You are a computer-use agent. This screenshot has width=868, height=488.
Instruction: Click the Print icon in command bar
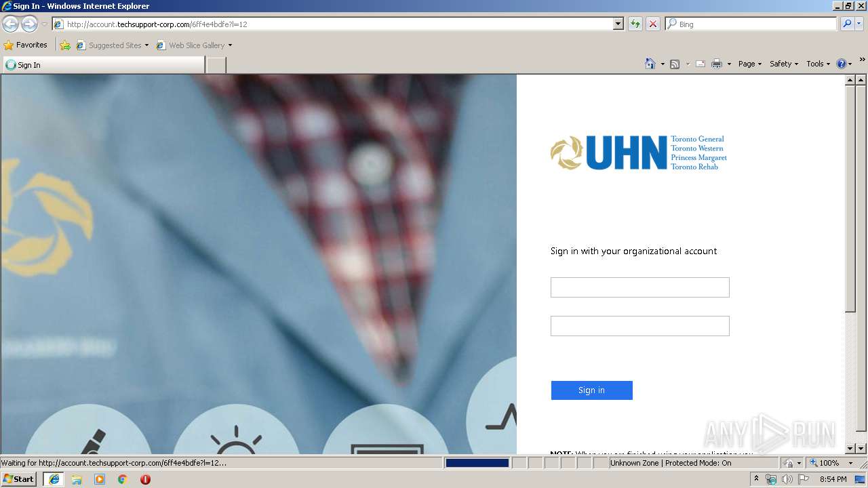[717, 64]
